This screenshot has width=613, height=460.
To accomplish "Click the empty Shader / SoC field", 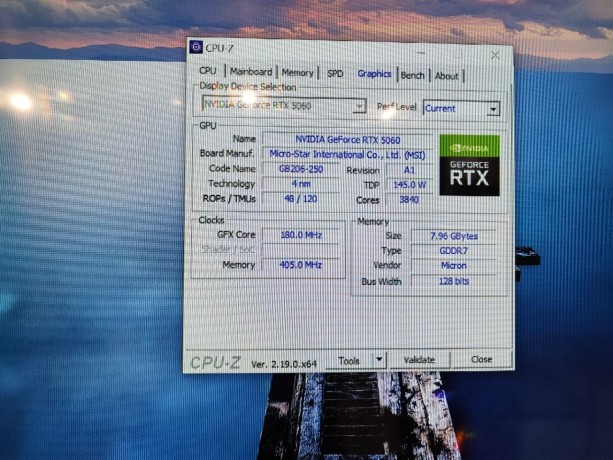I will pos(301,250).
